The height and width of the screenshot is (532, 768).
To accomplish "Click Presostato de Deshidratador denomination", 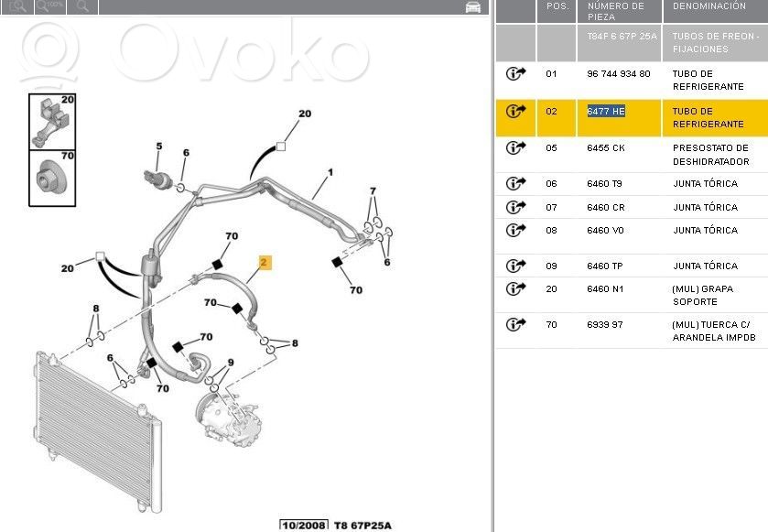I will [x=710, y=155].
